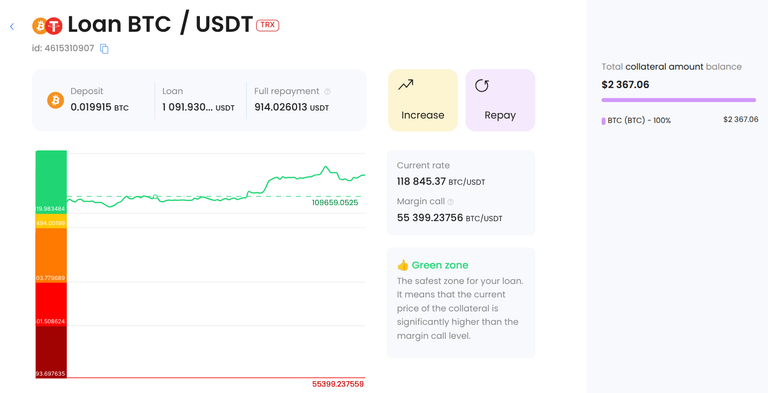
Task: Click the BTC (BTC) - 100% legend entry
Action: [636, 121]
